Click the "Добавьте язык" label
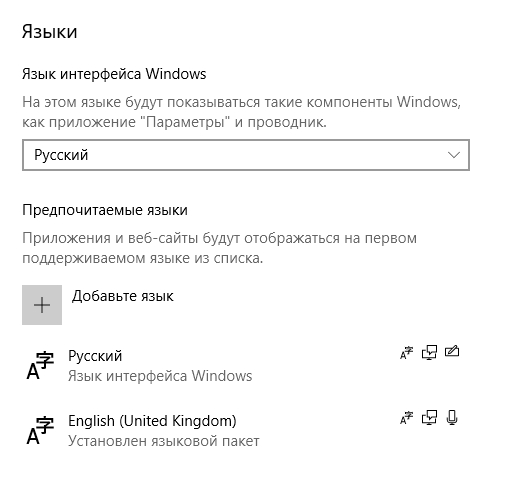 point(123,296)
